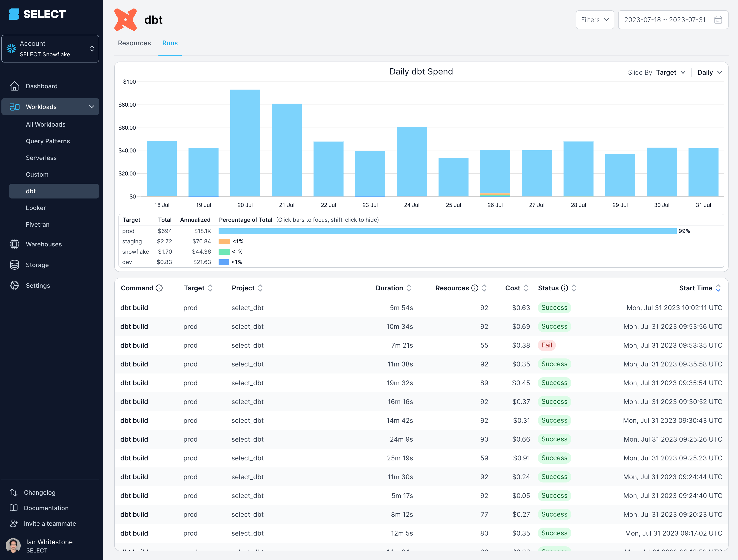Click Ian Whitestone's profile avatar
Viewport: 738px width, 560px height.
click(13, 546)
